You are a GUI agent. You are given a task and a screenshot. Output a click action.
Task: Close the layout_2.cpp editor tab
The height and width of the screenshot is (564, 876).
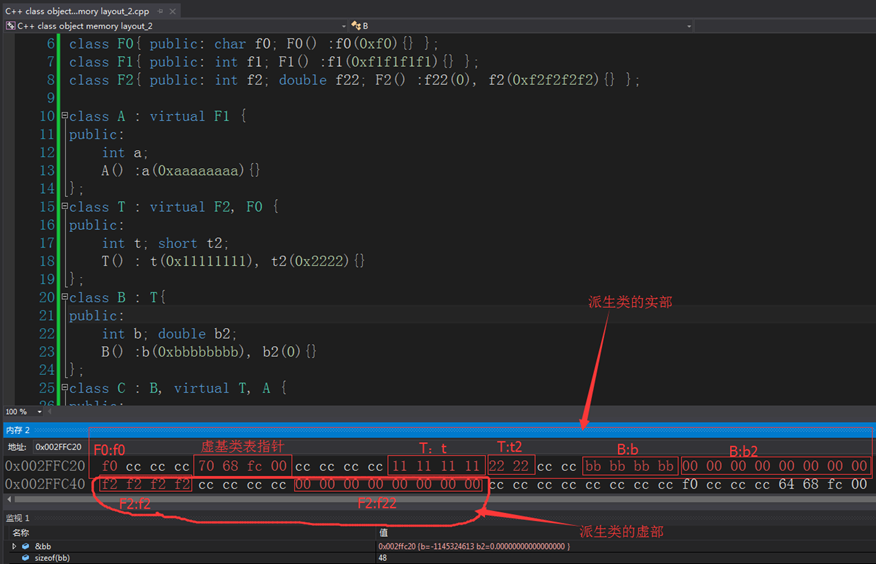173,11
